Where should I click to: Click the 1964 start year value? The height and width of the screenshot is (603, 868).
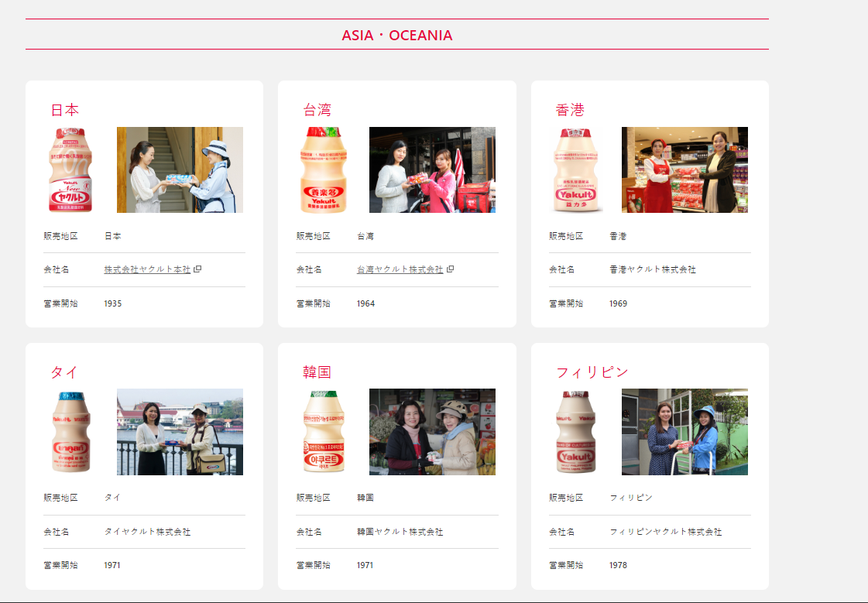[366, 303]
